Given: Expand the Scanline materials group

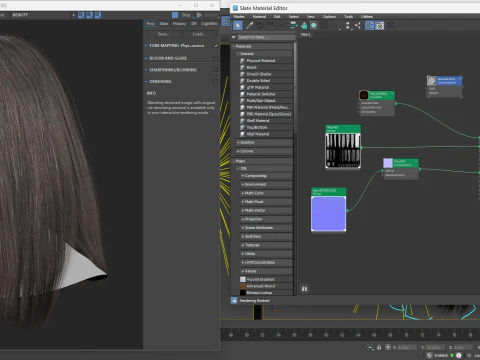Looking at the screenshot, I should [x=263, y=143].
